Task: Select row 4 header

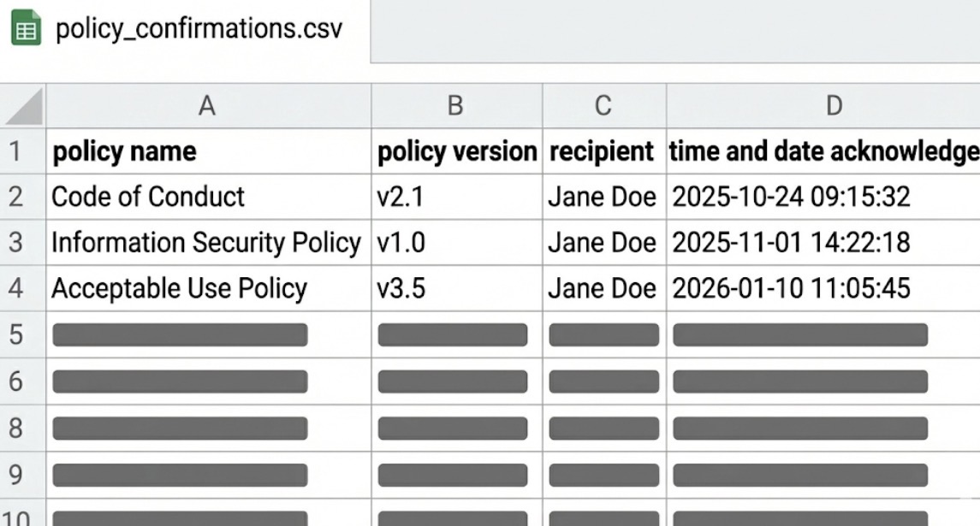Action: coord(22,288)
